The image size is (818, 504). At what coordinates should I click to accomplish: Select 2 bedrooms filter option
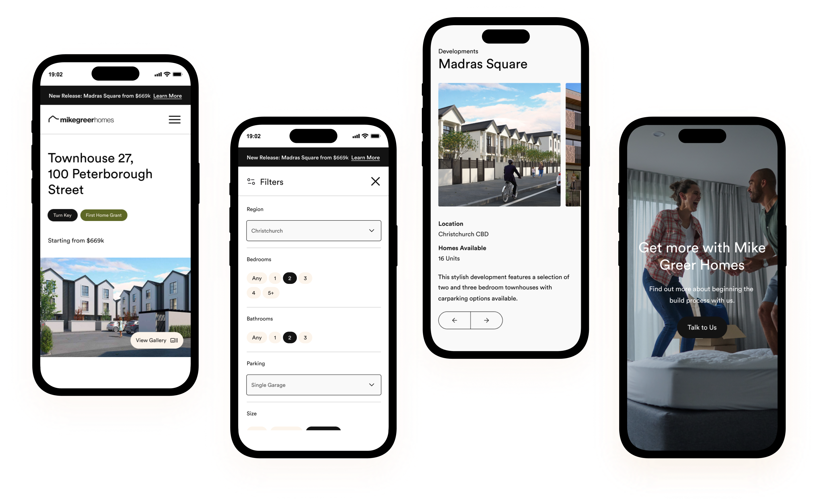[289, 278]
